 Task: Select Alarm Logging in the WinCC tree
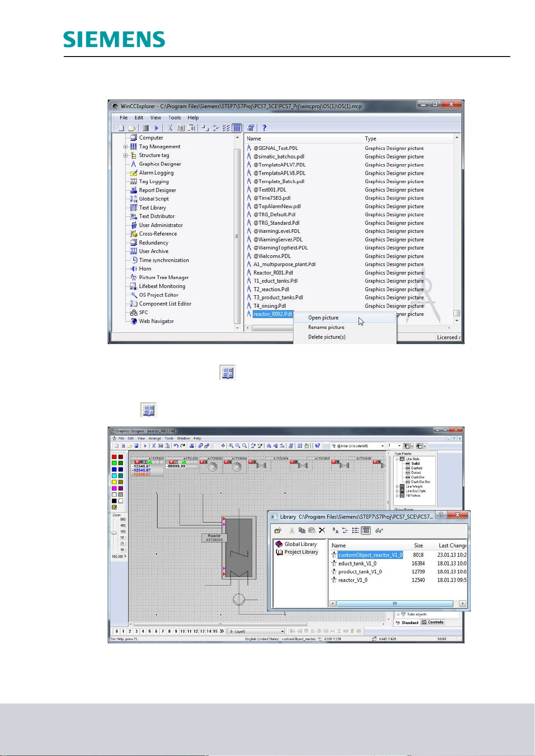[156, 173]
